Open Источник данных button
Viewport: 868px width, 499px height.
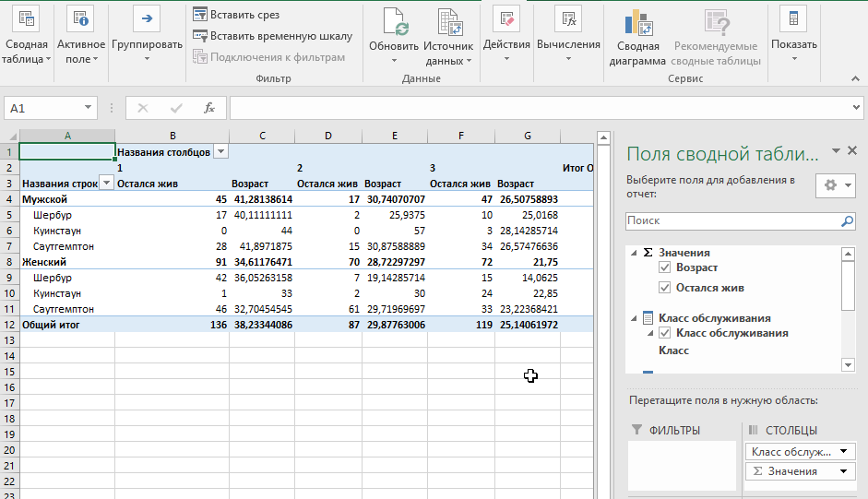click(448, 36)
